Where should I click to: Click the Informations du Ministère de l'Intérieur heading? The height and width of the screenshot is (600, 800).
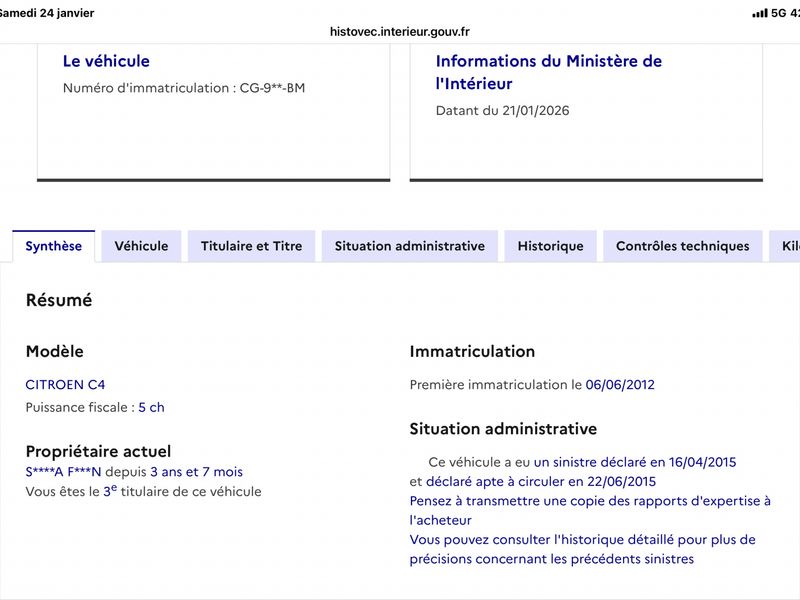coord(548,72)
